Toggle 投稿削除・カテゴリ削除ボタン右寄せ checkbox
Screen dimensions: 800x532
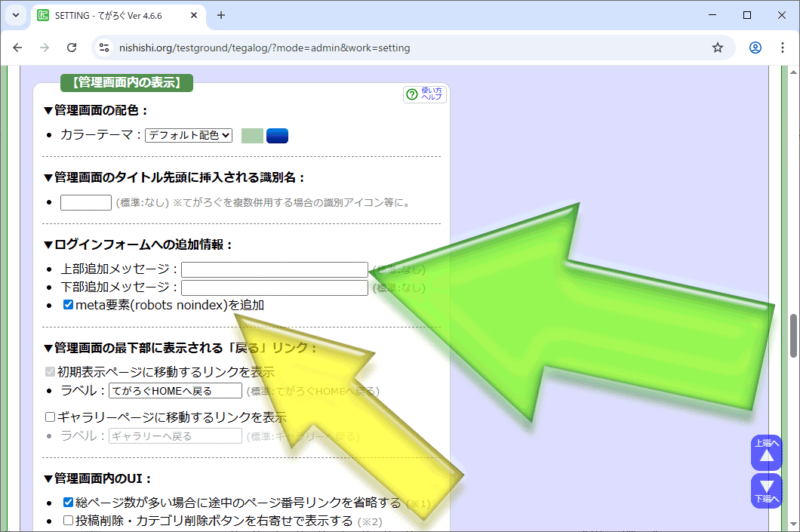tap(68, 521)
